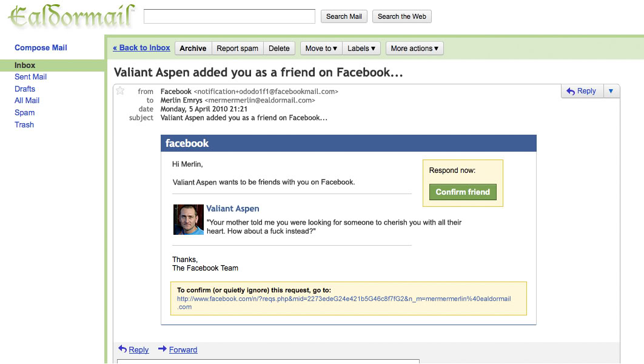Click the reply arrow icon at email bottom
The width and height of the screenshot is (644, 364).
coord(122,349)
